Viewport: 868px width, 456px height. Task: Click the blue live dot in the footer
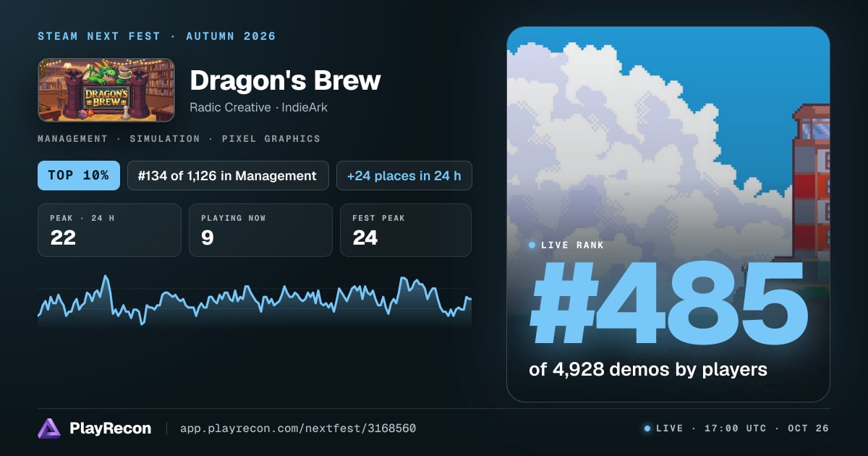[x=647, y=428]
